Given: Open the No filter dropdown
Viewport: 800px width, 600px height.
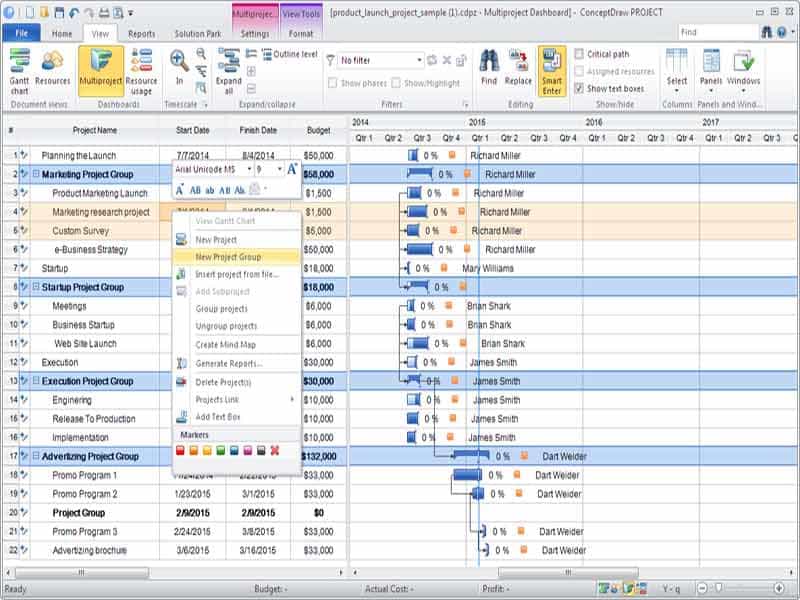Looking at the screenshot, I should click(418, 59).
